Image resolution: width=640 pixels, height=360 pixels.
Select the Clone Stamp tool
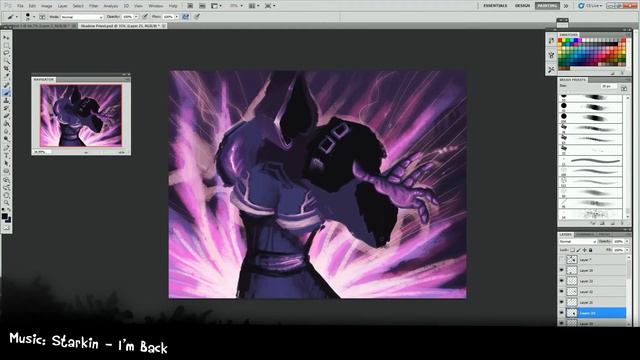point(6,100)
